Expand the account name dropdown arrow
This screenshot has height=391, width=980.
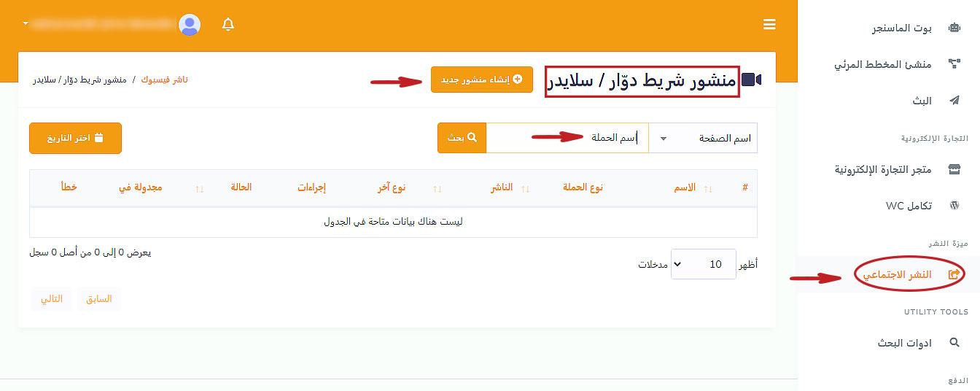[26, 24]
